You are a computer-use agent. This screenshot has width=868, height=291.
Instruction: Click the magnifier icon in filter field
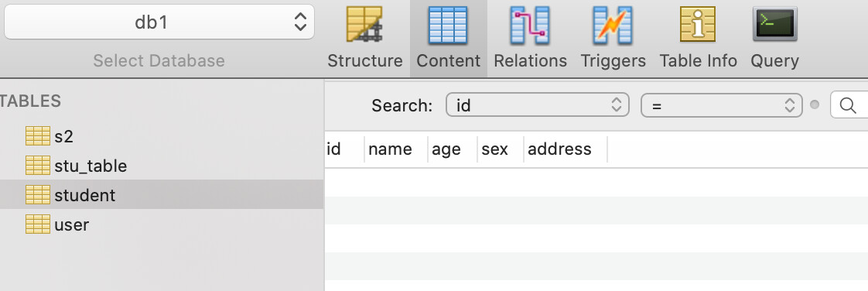[x=848, y=104]
